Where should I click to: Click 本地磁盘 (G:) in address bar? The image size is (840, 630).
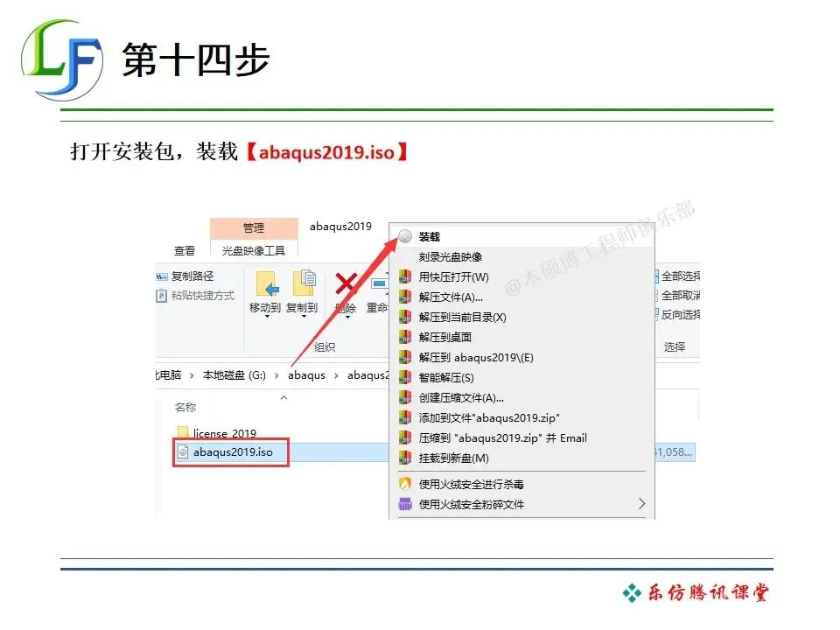tap(234, 375)
